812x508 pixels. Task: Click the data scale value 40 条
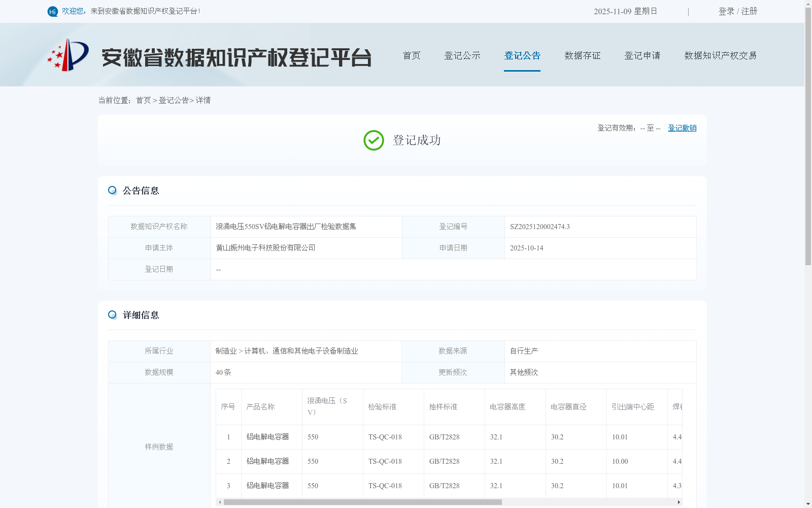(x=223, y=372)
